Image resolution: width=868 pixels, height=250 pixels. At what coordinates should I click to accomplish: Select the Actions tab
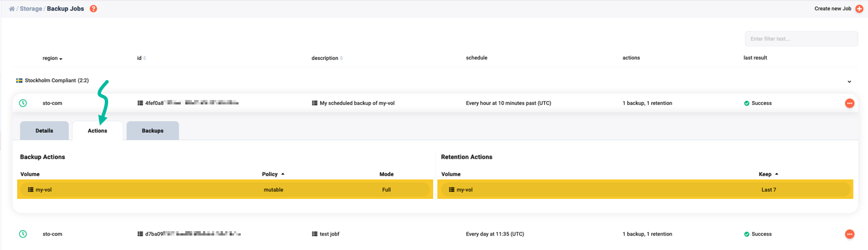pos(98,131)
